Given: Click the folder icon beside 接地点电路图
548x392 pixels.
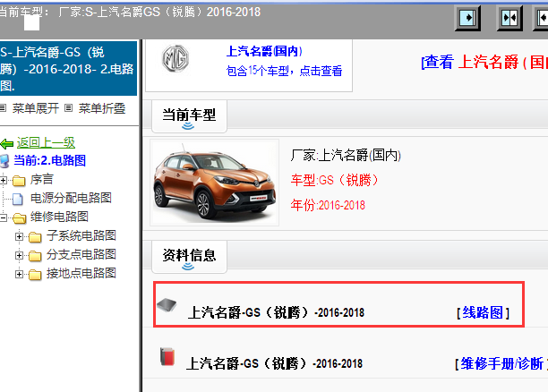Looking at the screenshot, I should coord(35,275).
